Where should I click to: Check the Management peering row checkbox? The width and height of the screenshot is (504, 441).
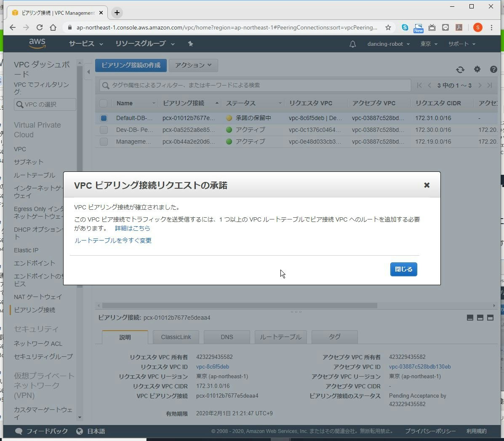pos(104,142)
